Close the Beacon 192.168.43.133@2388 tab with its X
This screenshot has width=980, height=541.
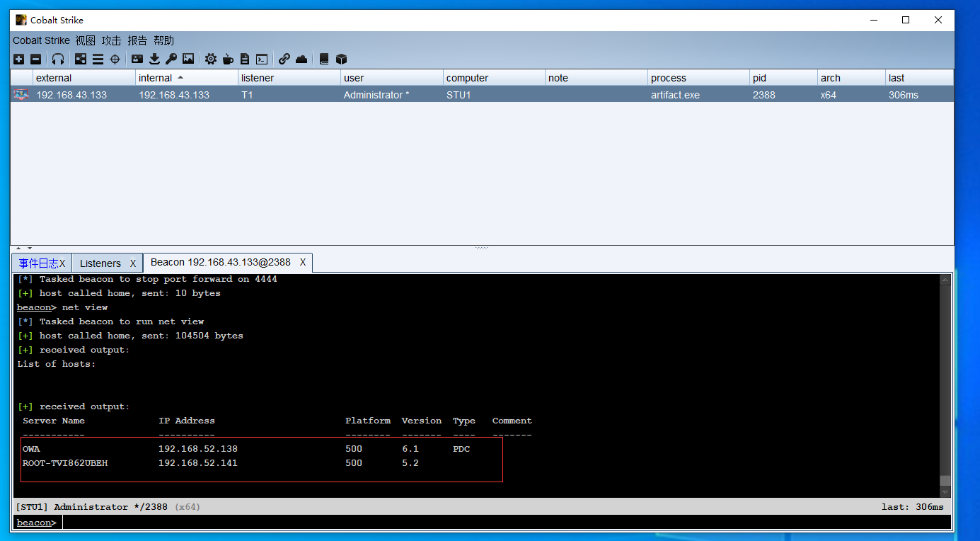(x=303, y=262)
